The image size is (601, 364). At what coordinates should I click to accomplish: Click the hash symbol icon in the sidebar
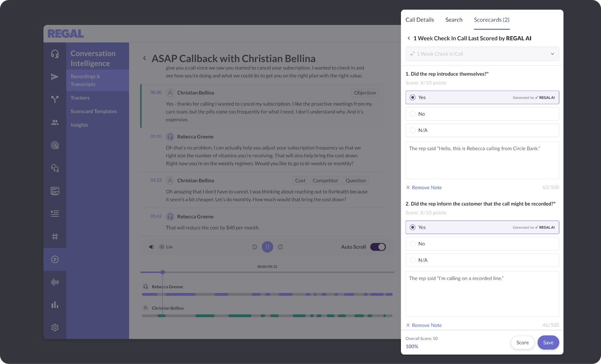(55, 237)
